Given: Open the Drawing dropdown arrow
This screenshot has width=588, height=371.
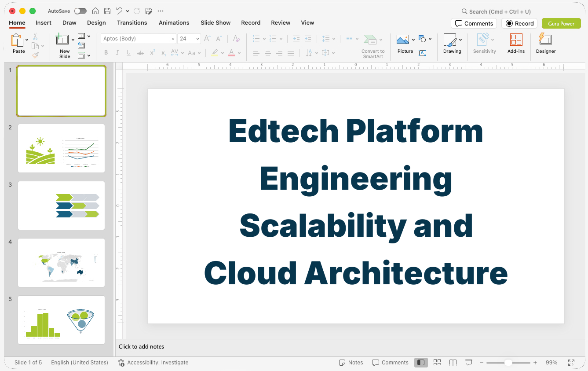Looking at the screenshot, I should [x=460, y=40].
